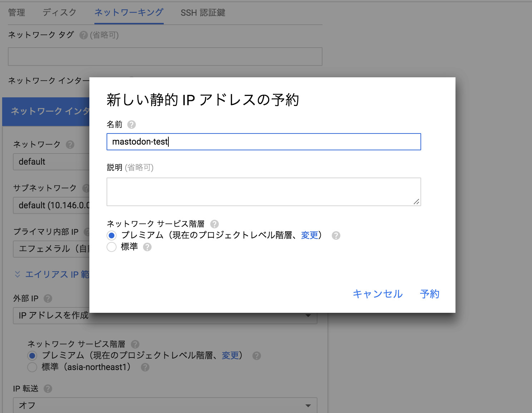Click help icon after dialog's プレミアム option
This screenshot has height=413, width=532.
(336, 235)
